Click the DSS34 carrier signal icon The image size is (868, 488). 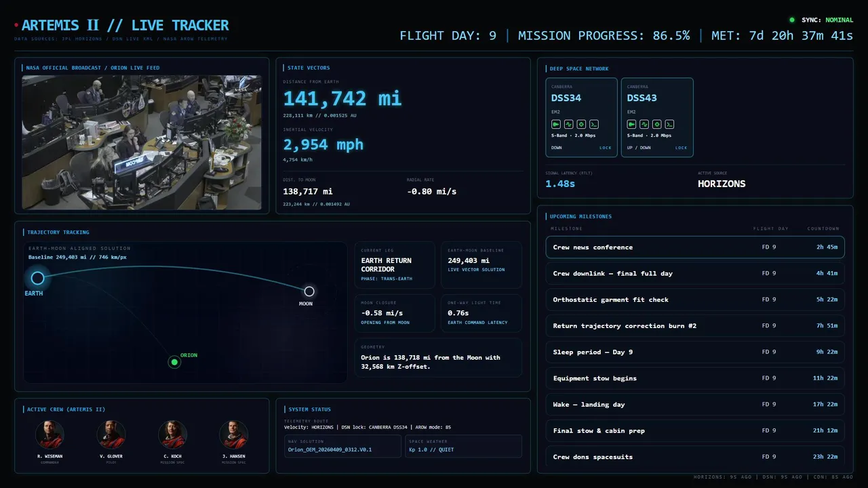tap(556, 125)
